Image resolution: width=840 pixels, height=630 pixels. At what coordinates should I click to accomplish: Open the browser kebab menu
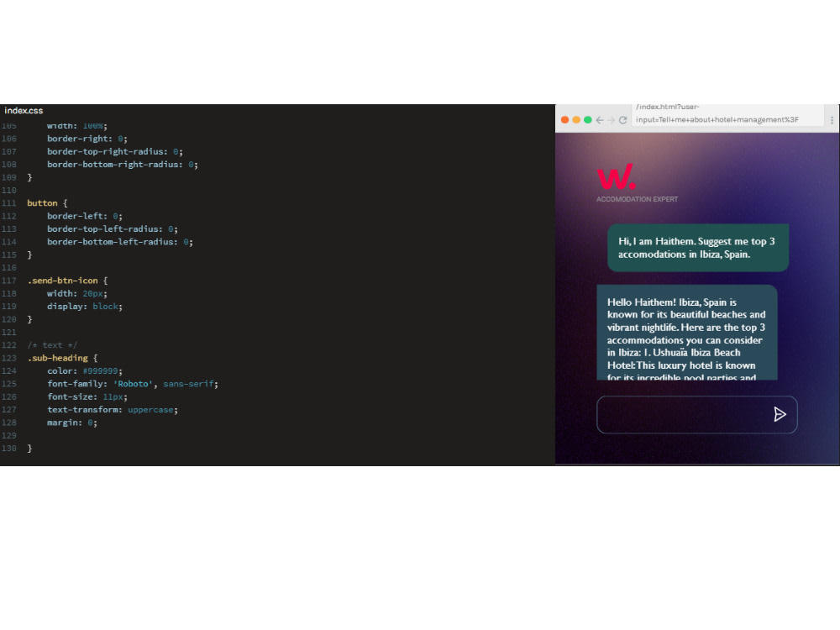point(832,120)
